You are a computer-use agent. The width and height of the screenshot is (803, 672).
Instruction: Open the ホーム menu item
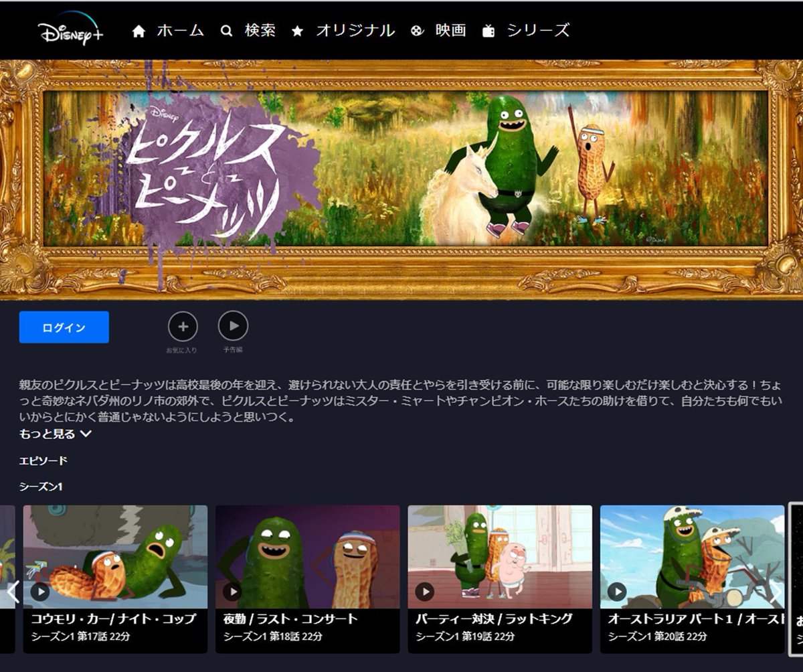coord(180,30)
